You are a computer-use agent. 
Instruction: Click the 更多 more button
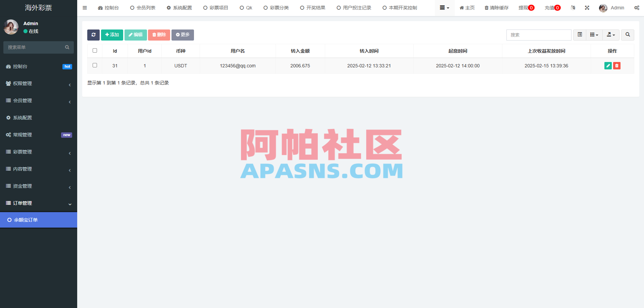[x=183, y=35]
